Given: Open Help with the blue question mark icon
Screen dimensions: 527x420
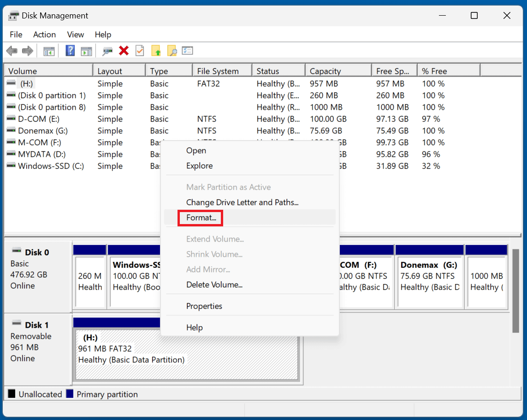Looking at the screenshot, I should (70, 51).
